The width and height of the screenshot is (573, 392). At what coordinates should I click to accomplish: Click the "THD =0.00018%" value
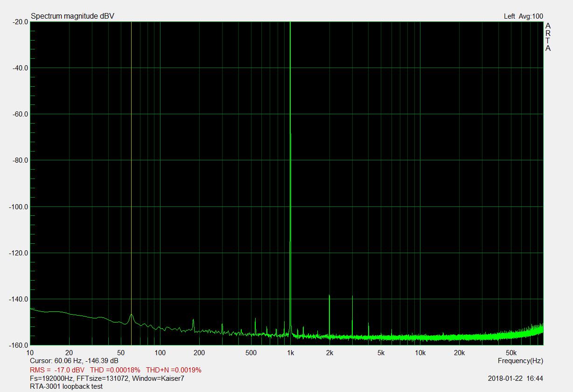115,370
